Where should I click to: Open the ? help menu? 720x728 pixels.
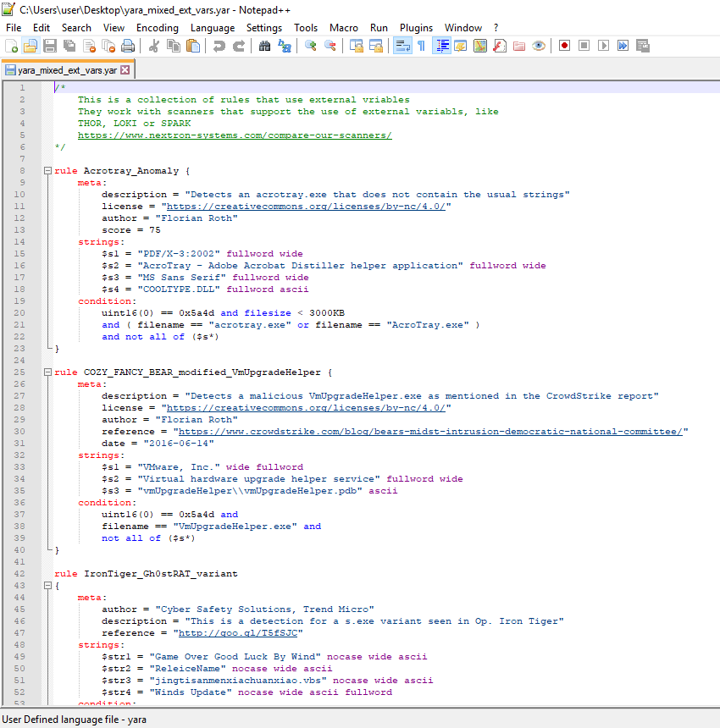coord(496,28)
